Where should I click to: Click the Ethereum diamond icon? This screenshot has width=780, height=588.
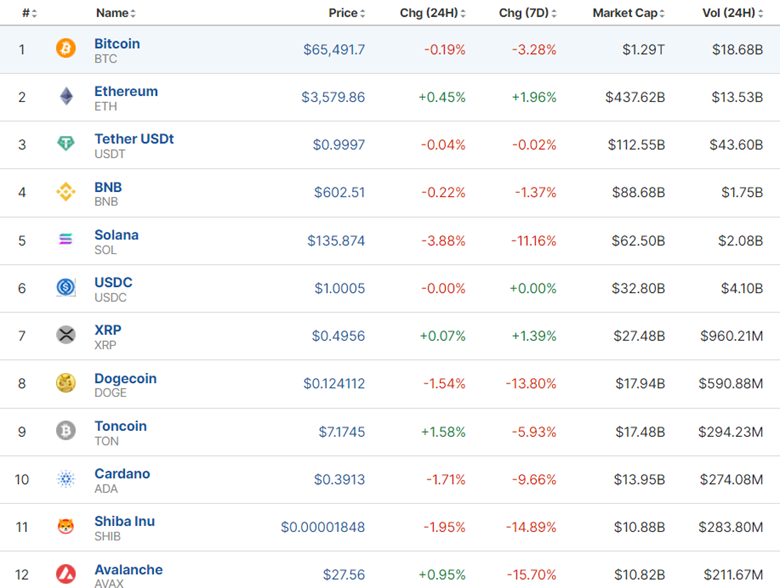coord(66,96)
